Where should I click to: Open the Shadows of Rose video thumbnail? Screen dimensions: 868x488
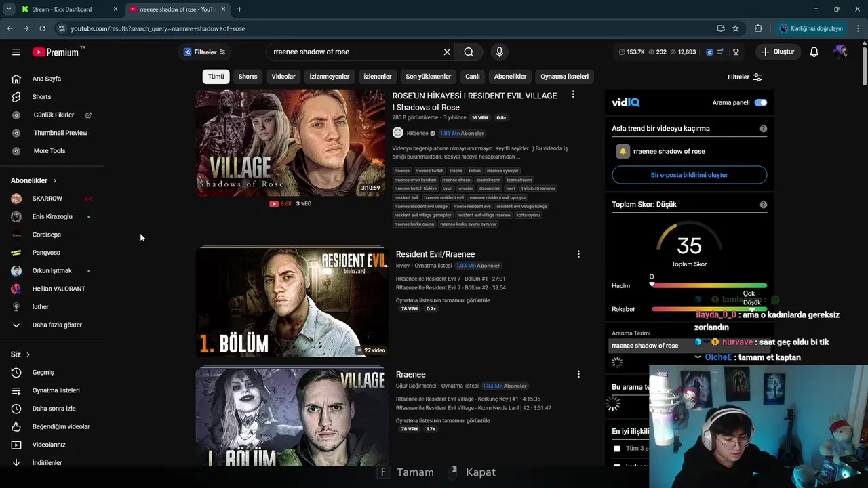290,143
